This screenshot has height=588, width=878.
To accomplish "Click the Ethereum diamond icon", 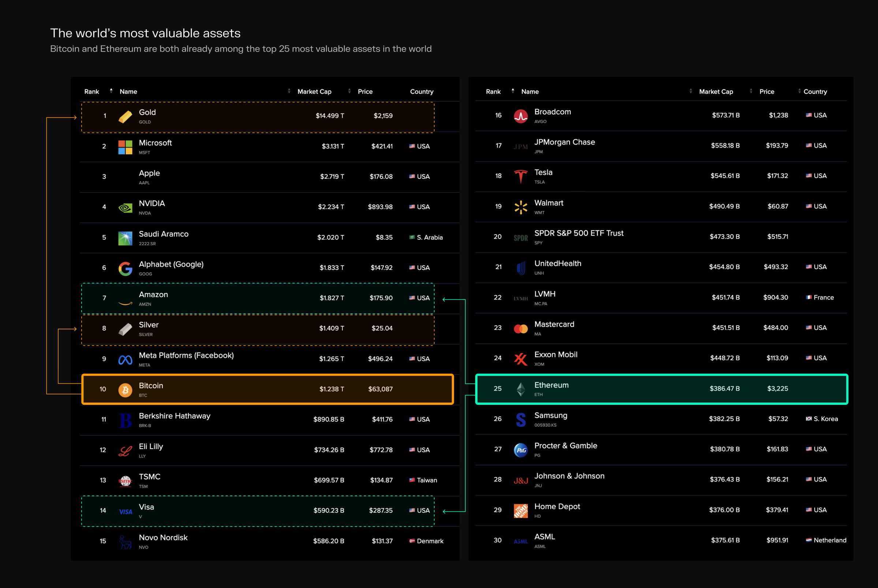I will click(521, 389).
